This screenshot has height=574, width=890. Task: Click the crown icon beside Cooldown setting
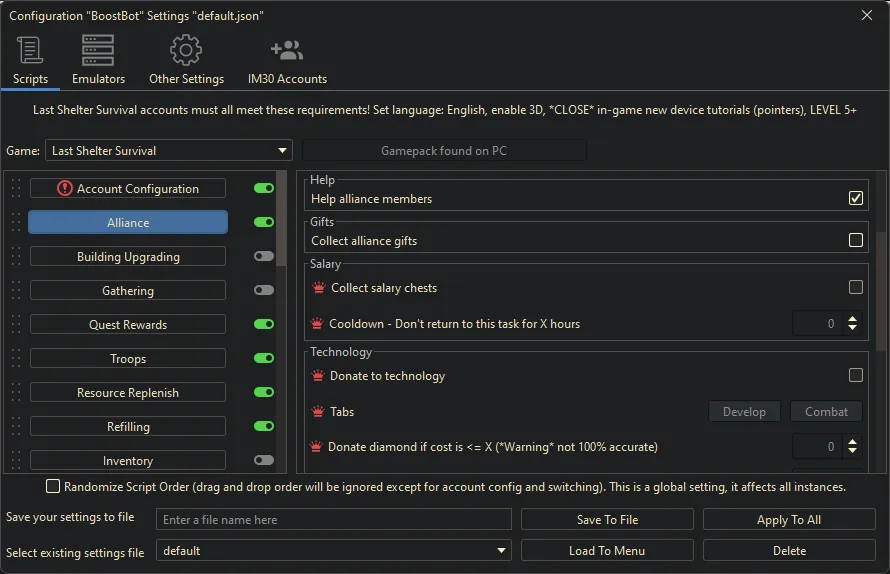[317, 324]
